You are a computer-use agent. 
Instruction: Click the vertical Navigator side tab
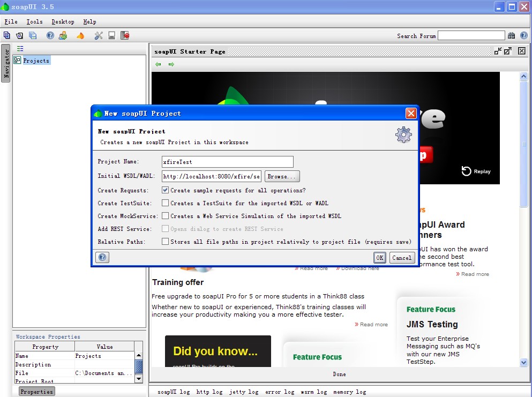6,63
